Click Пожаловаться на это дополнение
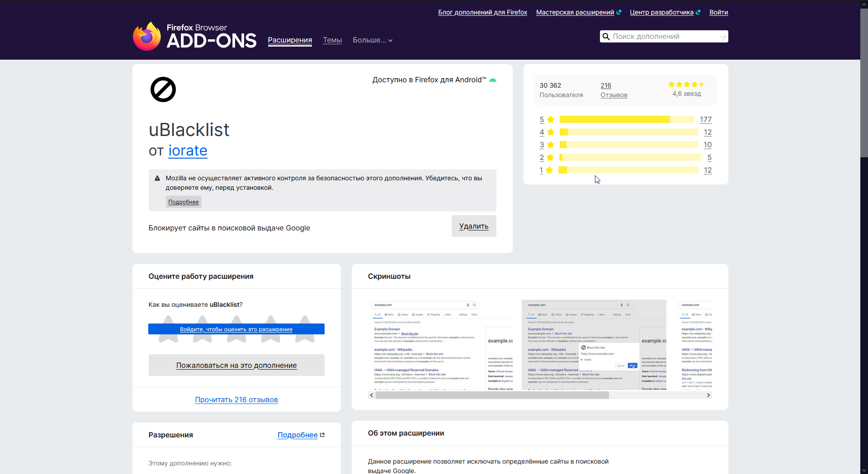This screenshot has width=868, height=474. pos(236,365)
